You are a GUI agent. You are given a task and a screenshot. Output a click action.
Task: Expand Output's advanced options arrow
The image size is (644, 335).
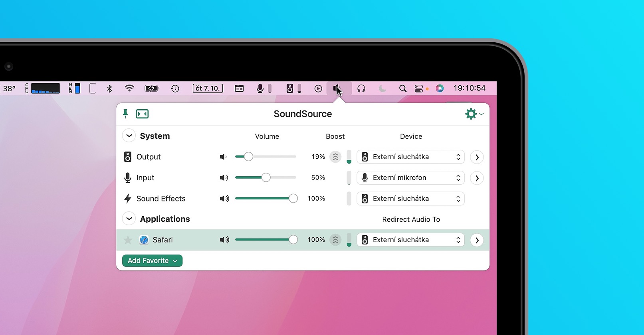pyautogui.click(x=477, y=157)
